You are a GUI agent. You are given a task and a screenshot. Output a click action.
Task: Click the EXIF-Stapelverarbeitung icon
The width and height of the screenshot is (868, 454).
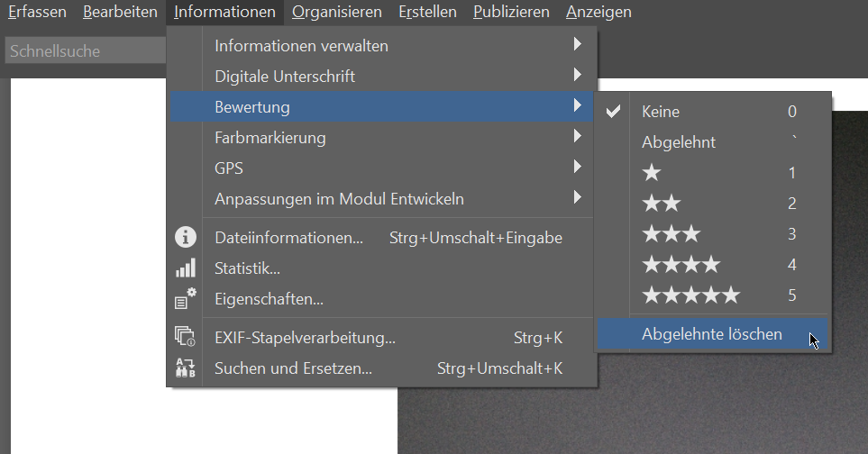186,336
